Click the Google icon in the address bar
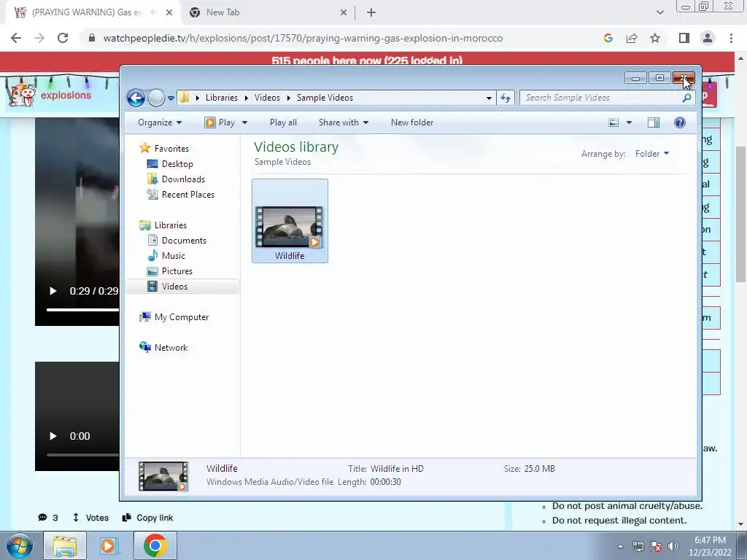 pos(608,38)
